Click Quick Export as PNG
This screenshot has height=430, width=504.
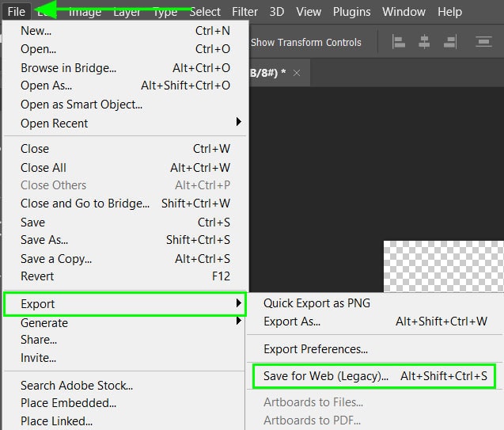click(x=374, y=303)
